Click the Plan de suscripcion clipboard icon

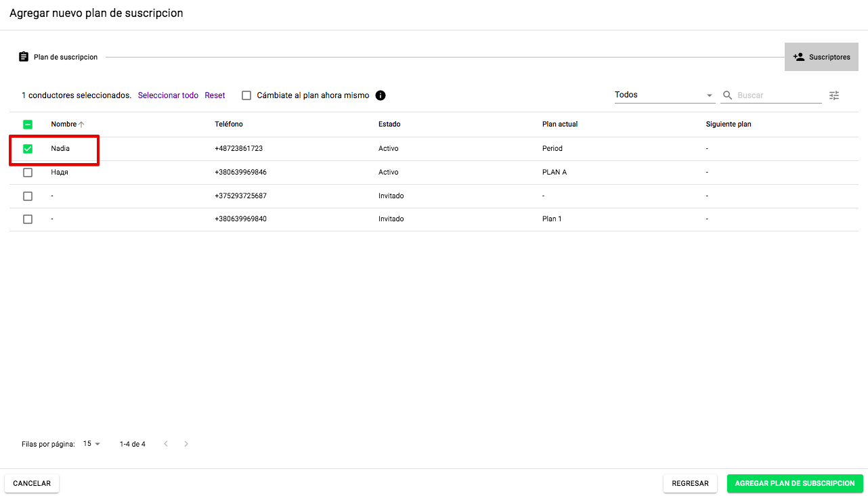pos(24,57)
